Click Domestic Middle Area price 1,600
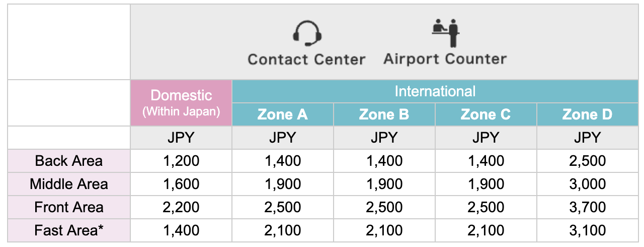Viewport: 644px width, 247px height. (x=181, y=184)
